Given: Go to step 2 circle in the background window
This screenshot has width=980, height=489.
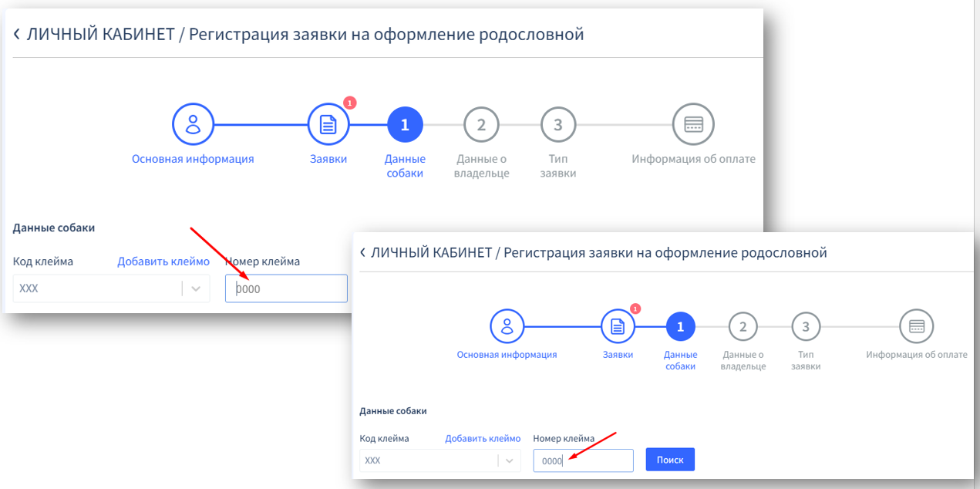Looking at the screenshot, I should (x=481, y=124).
